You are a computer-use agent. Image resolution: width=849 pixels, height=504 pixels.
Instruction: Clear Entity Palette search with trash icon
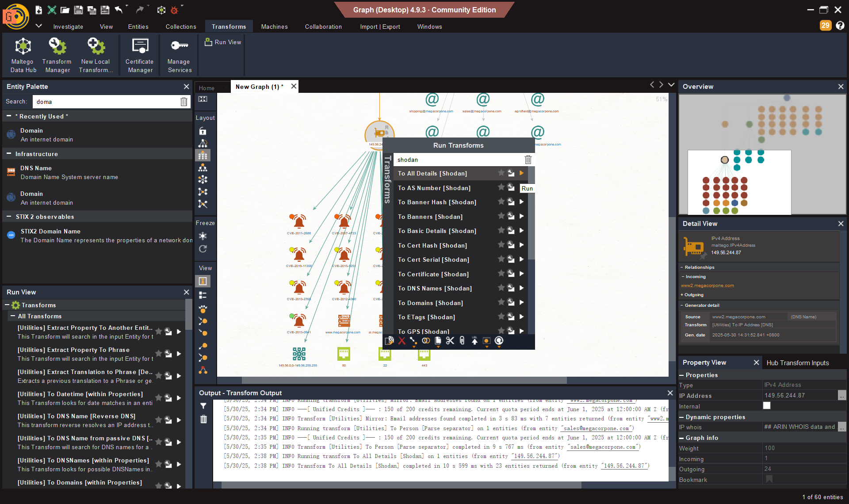[x=184, y=102]
